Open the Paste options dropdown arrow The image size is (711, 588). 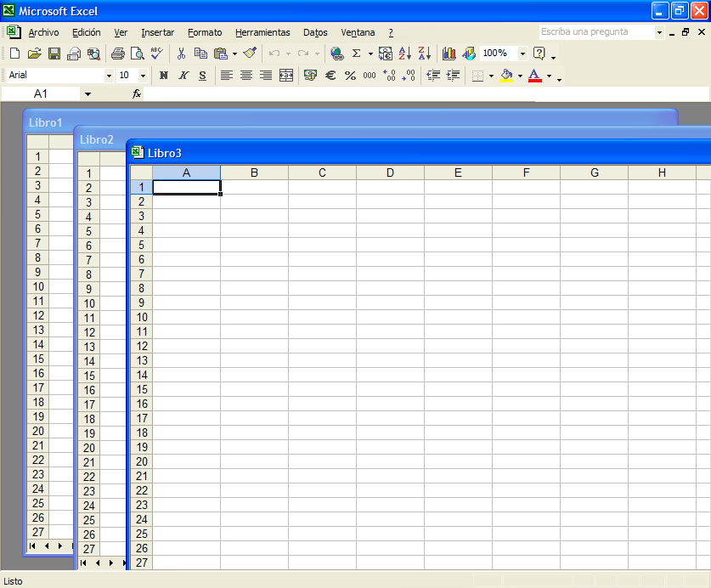pos(235,54)
